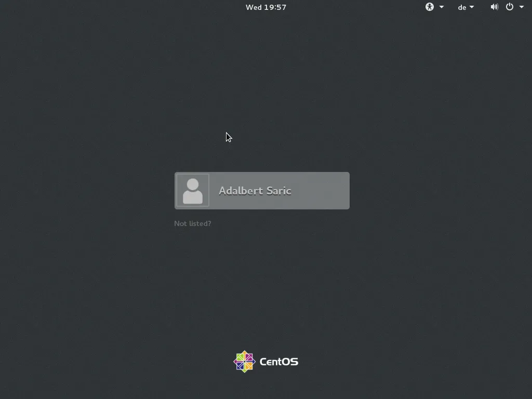Viewport: 532px width, 399px height.
Task: Click the top panel bar
Action: pos(104,7)
